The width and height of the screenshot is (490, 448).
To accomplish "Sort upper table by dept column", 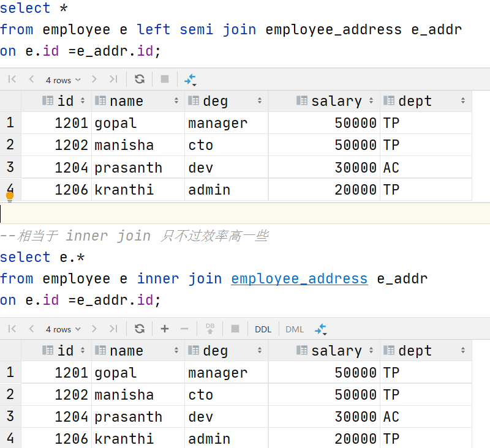I will (463, 101).
